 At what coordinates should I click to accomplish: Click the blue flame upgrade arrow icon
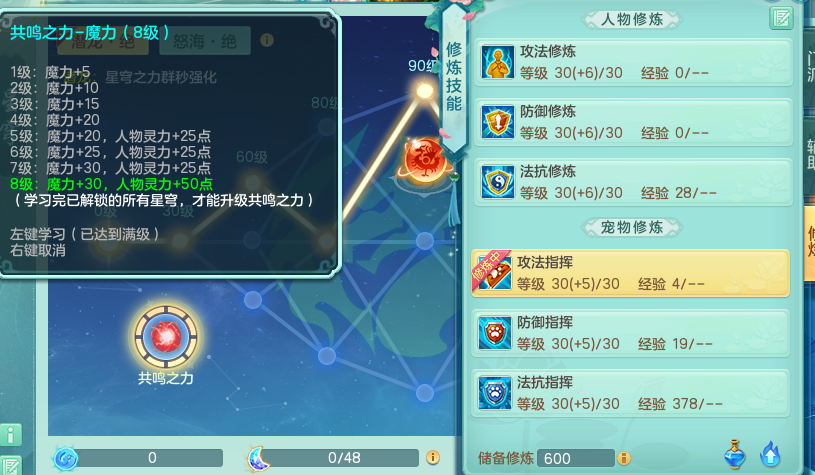(770, 455)
